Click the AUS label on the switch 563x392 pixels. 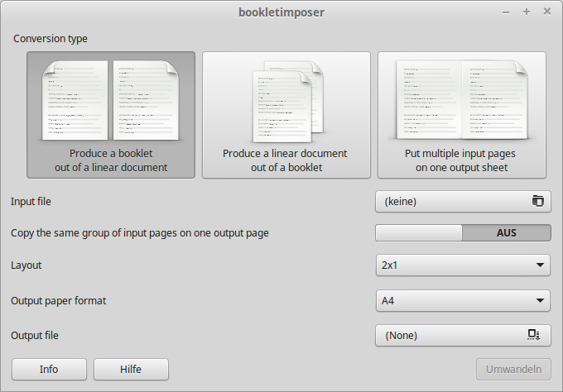click(506, 233)
